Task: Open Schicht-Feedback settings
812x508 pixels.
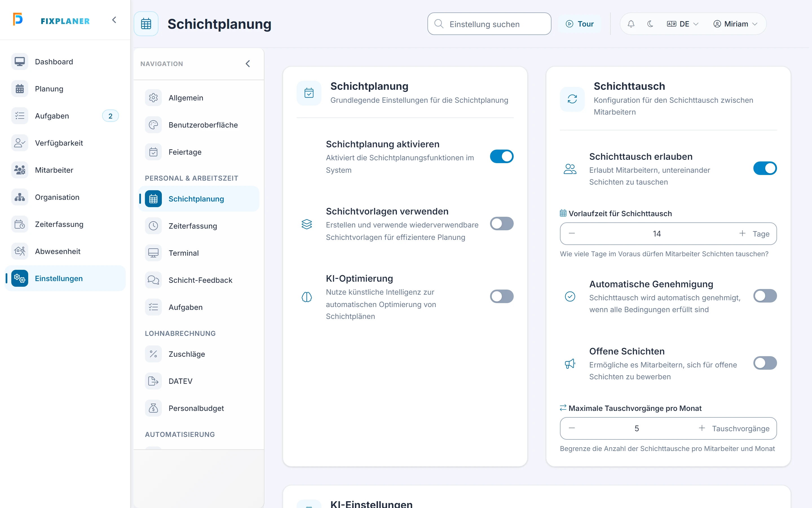Action: (x=199, y=280)
